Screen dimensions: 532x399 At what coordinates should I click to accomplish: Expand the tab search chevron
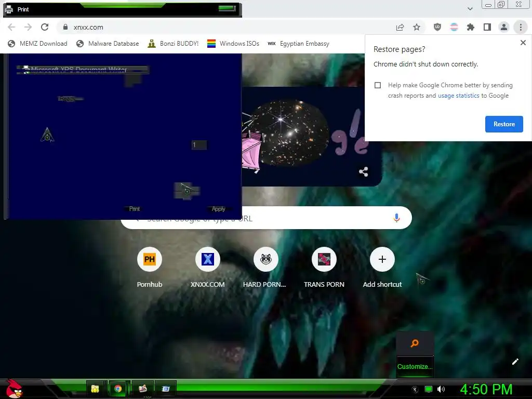coord(470,9)
